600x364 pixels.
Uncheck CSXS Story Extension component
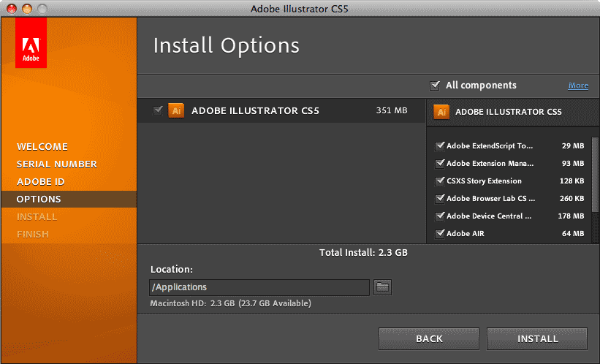(x=440, y=181)
